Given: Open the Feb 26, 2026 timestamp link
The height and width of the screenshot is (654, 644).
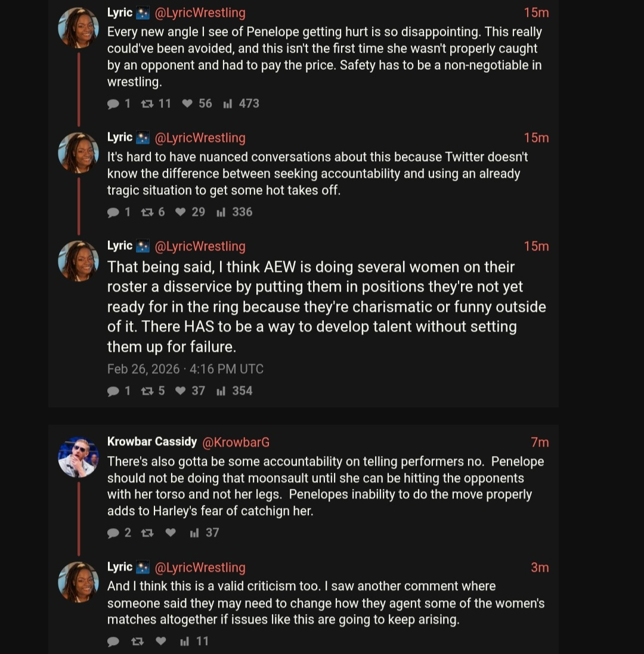Looking at the screenshot, I should (185, 369).
